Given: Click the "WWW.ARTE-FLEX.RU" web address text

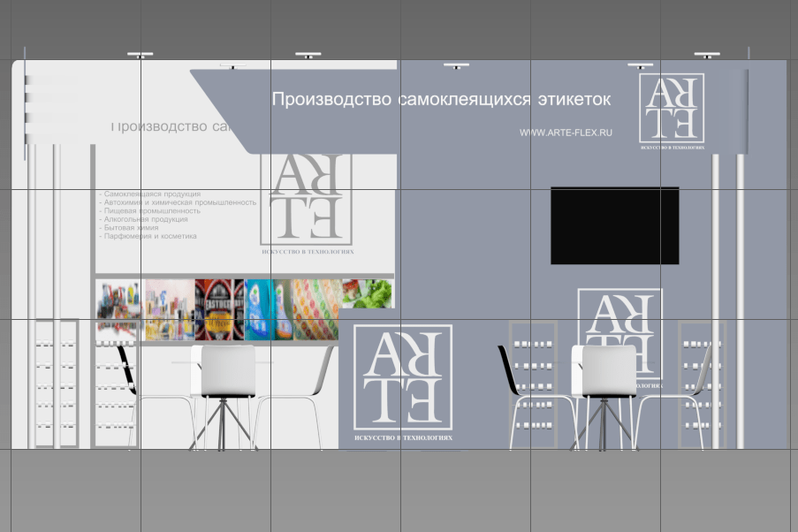Looking at the screenshot, I should pos(566,133).
